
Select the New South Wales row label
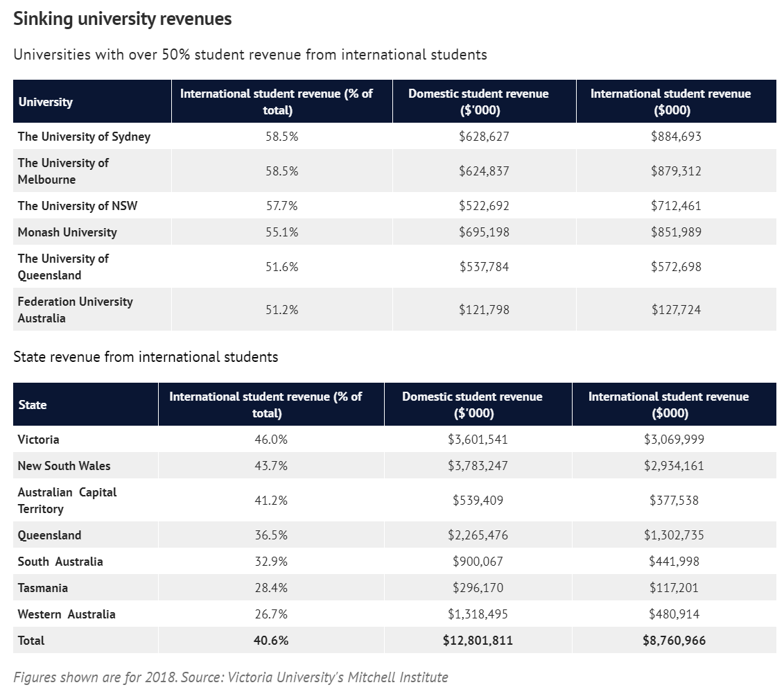[64, 466]
